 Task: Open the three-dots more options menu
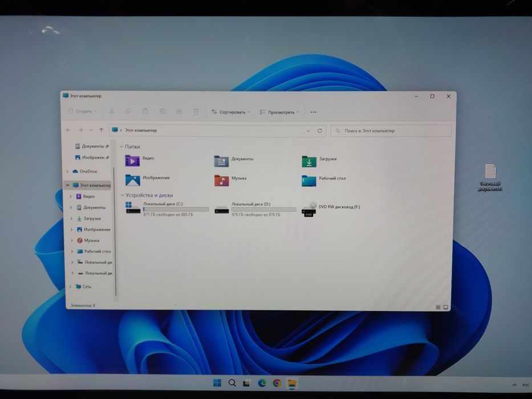pos(314,112)
